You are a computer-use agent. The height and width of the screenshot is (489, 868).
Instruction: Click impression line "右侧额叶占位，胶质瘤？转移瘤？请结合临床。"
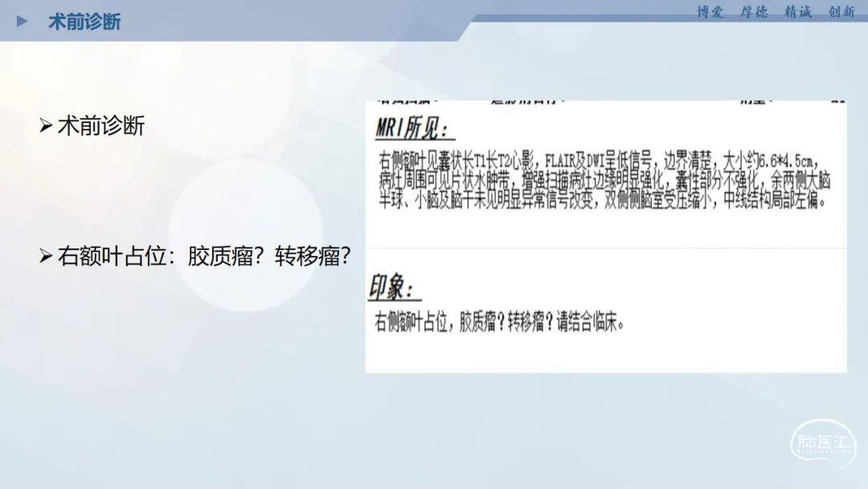499,323
